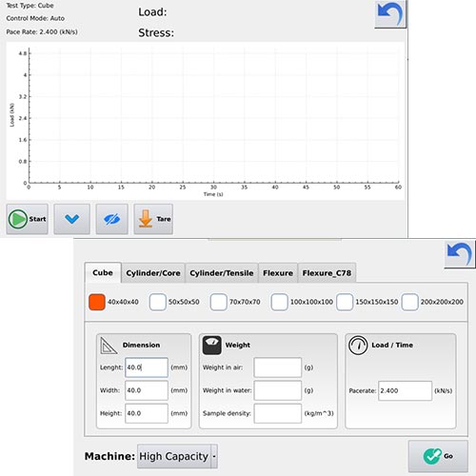Switch to the Cylinder/Core tab

[153, 273]
